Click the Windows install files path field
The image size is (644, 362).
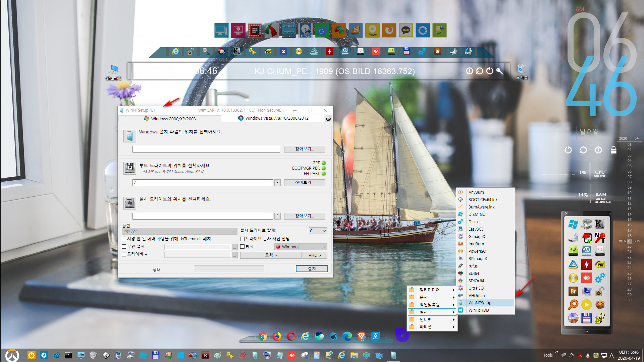(x=206, y=149)
